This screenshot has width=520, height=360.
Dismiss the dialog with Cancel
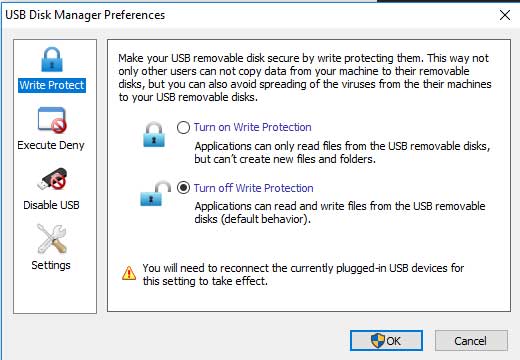[471, 341]
